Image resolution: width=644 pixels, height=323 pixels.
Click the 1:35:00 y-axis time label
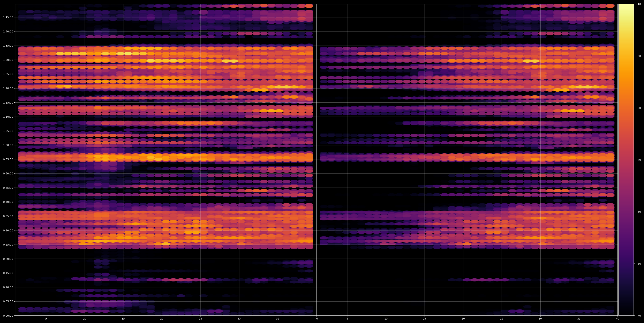(x=8, y=46)
